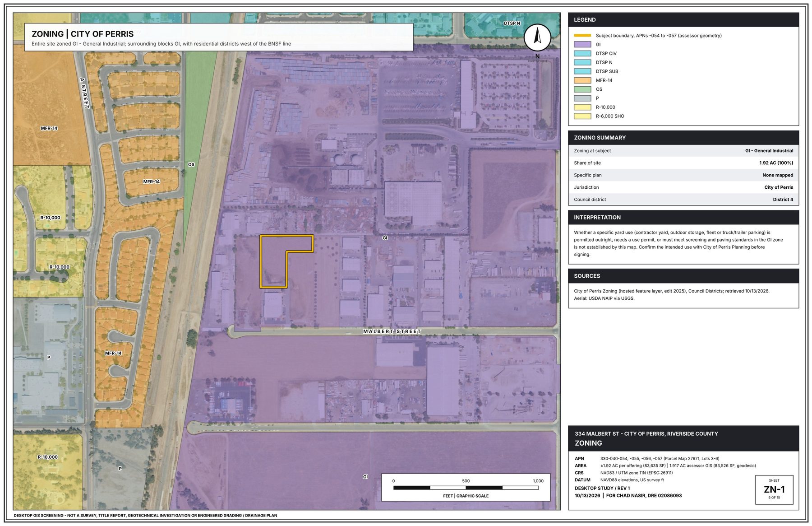Click the INTERPRETATION panel header
This screenshot has width=812, height=526.
[683, 218]
